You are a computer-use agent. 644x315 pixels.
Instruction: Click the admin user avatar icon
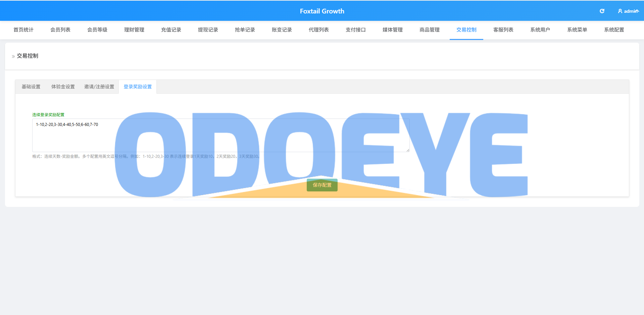[x=620, y=11]
